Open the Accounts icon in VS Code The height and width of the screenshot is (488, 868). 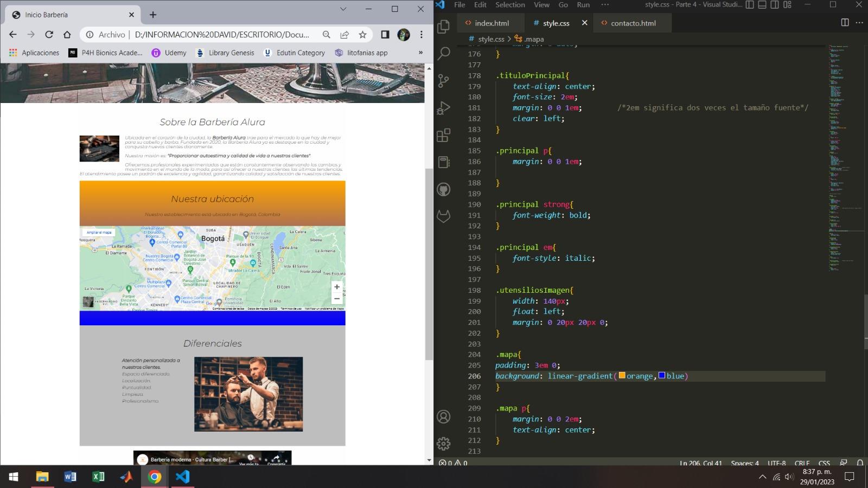click(444, 416)
